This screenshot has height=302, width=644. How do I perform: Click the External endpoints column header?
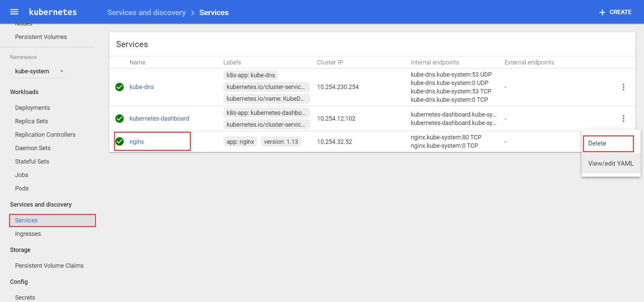pyautogui.click(x=529, y=62)
